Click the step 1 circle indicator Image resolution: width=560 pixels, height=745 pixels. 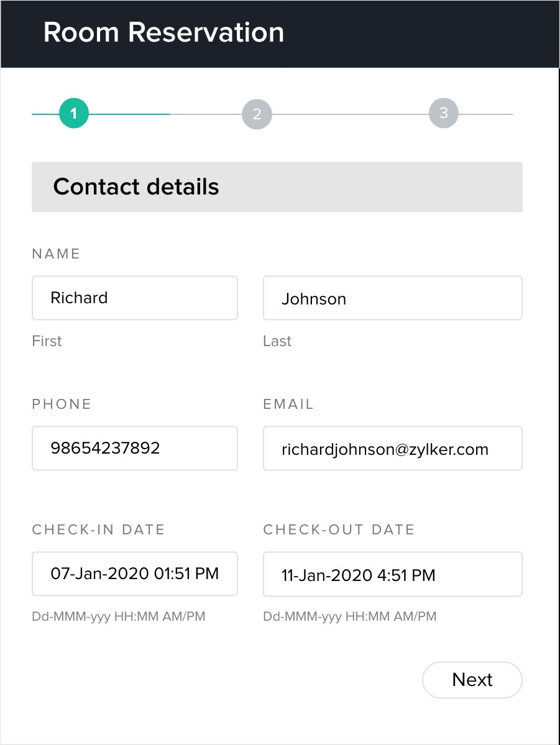(74, 114)
